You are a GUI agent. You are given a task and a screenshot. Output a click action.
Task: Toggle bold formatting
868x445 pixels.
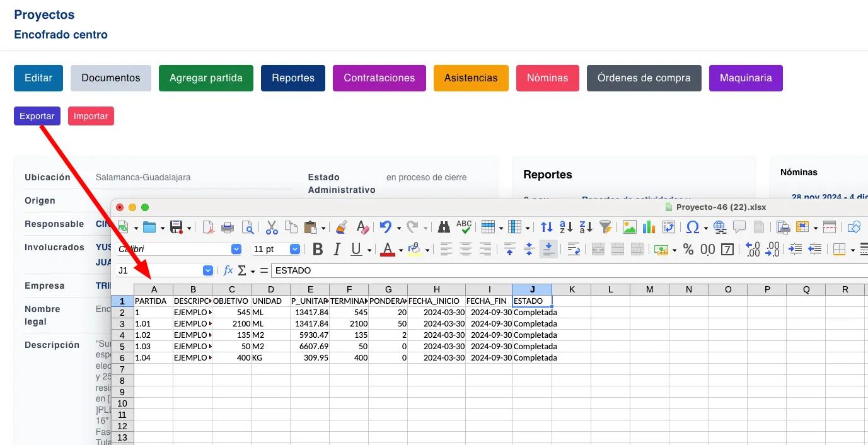318,250
